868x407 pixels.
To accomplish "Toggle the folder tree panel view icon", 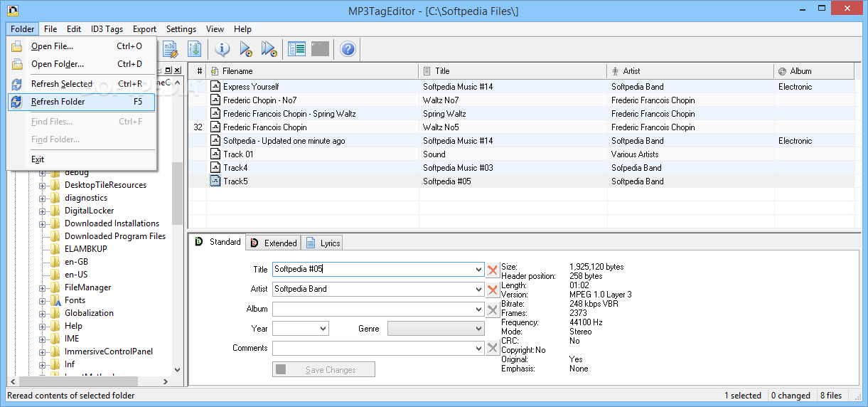I will click(296, 49).
